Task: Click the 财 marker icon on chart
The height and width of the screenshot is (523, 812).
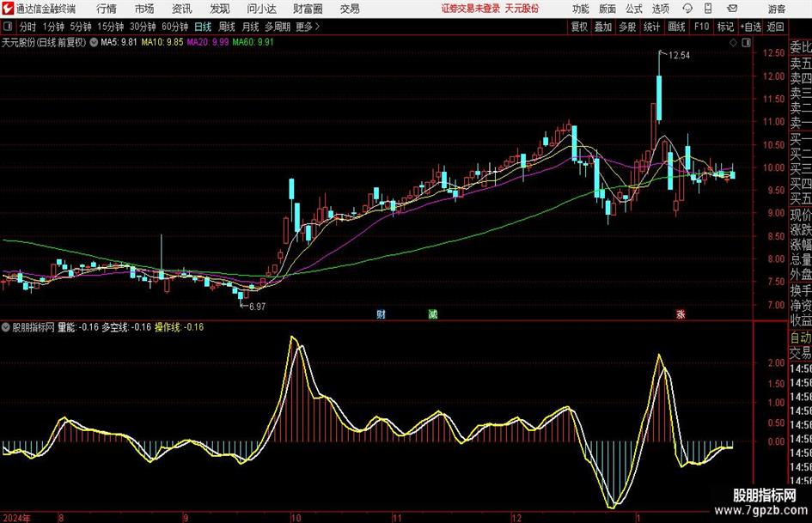Action: [382, 313]
